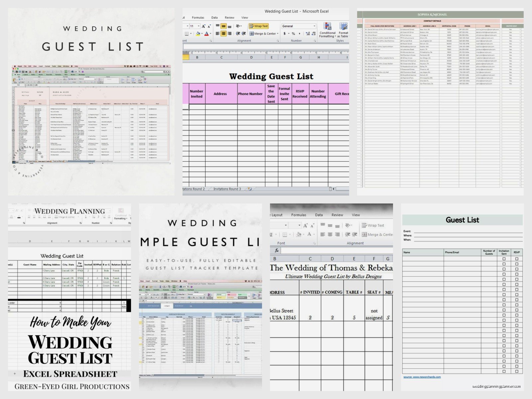Click red Font Color swatch, Wedding Guest List ribbon
The width and height of the screenshot is (532, 399).
click(x=206, y=34)
